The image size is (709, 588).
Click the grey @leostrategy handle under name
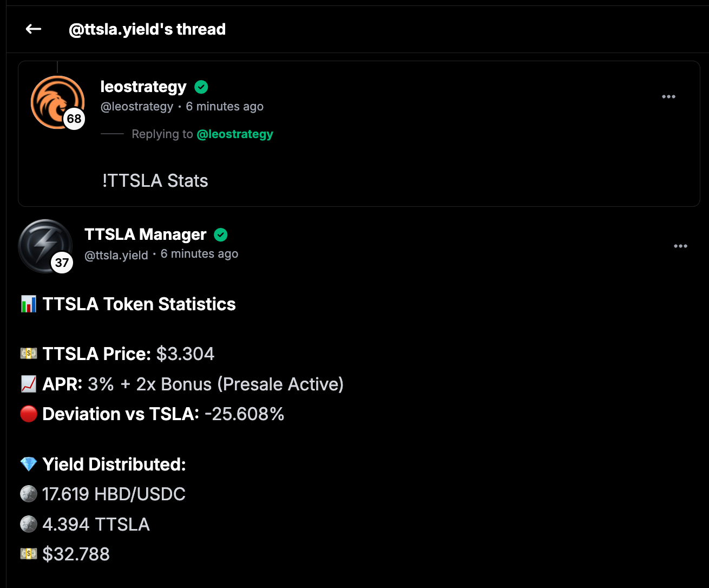click(x=137, y=107)
